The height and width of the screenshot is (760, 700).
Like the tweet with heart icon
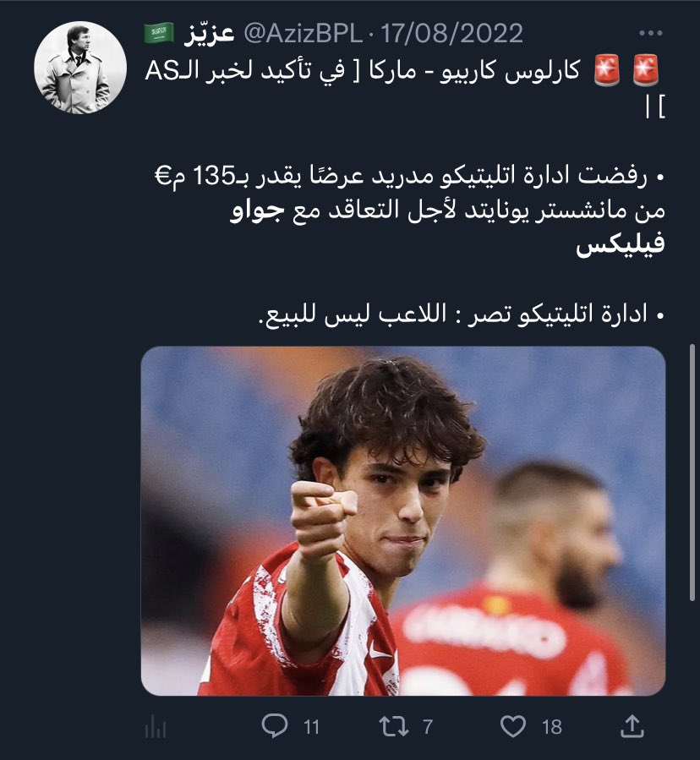click(x=513, y=726)
